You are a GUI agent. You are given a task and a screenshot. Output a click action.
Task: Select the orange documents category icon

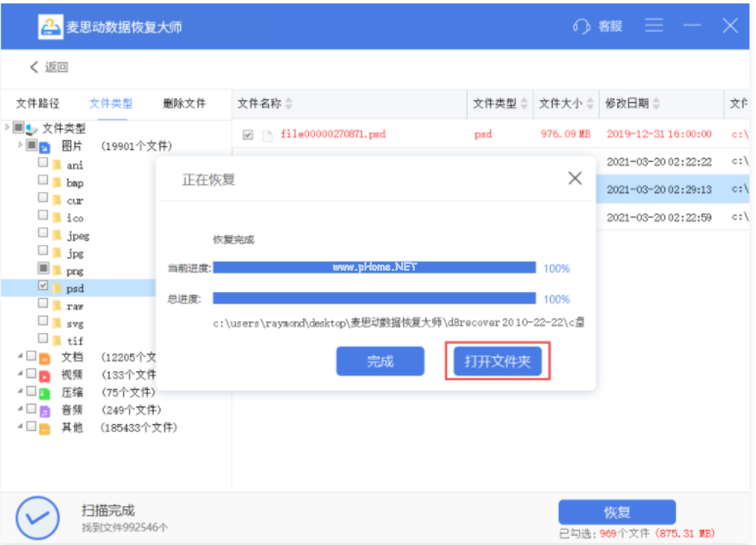[44, 357]
